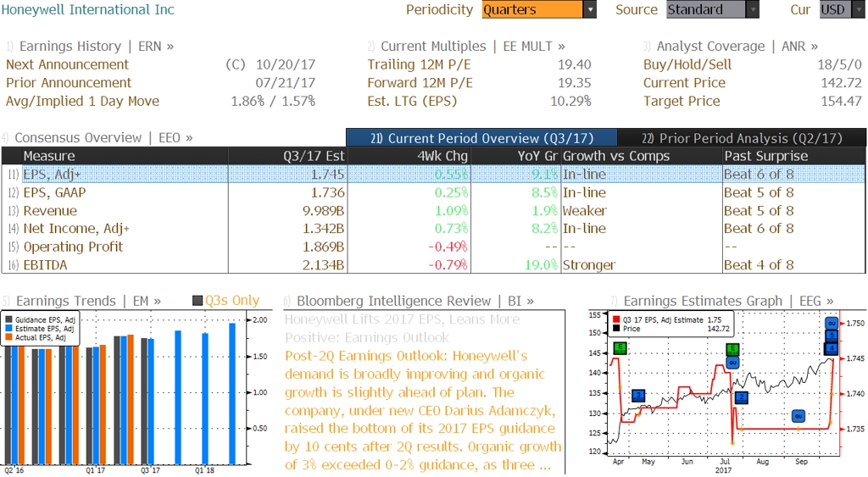The height and width of the screenshot is (477, 868).
Task: Toggle the Q3s Only checkbox
Action: [x=197, y=301]
